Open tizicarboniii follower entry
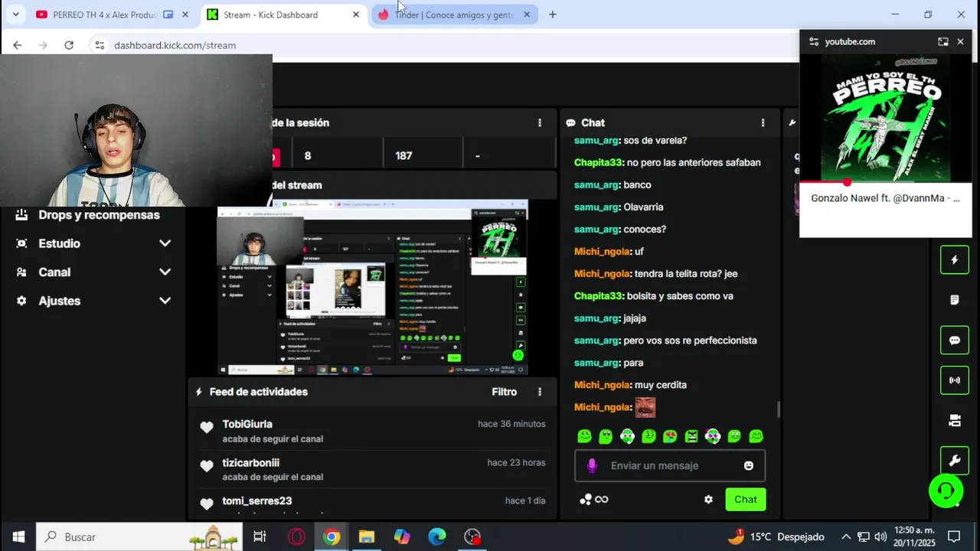 372,469
